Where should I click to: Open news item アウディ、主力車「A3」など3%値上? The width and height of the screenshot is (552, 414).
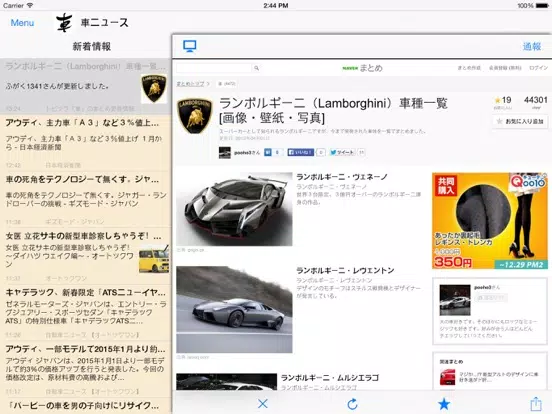tap(85, 143)
